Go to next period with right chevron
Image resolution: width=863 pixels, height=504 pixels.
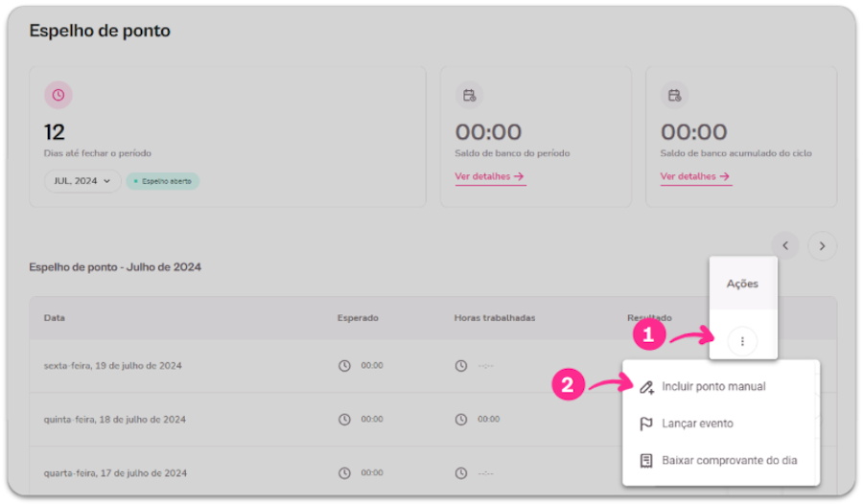[822, 245]
